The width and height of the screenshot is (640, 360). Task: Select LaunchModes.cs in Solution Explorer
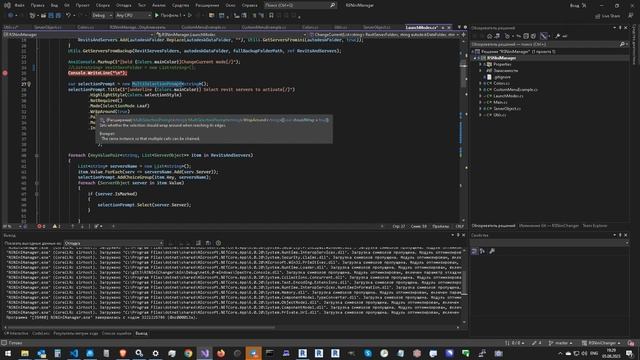click(x=508, y=96)
